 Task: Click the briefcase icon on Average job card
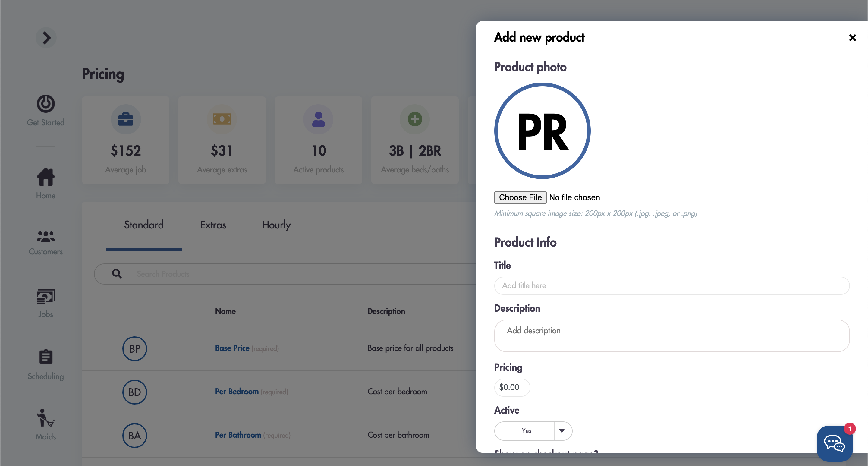point(126,119)
